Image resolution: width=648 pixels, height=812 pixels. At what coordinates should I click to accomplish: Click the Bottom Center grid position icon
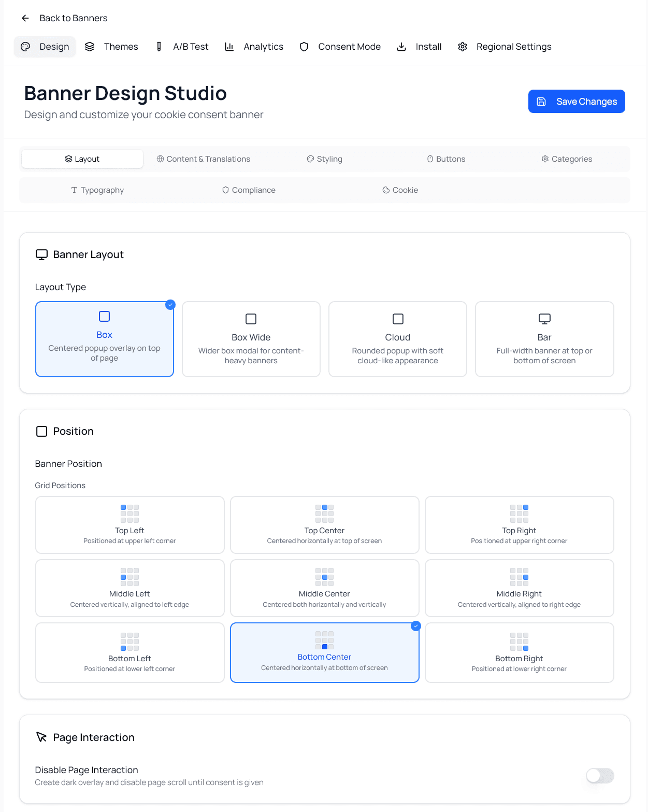pyautogui.click(x=324, y=640)
